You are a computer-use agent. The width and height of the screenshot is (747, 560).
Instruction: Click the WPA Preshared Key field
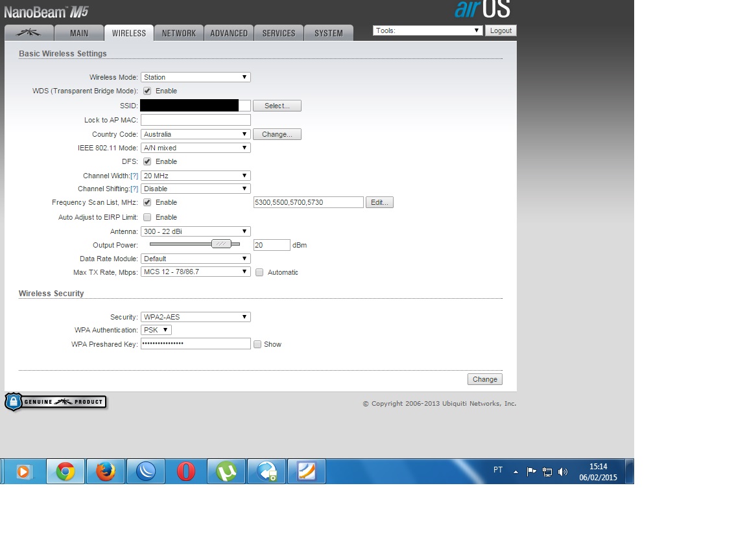195,344
